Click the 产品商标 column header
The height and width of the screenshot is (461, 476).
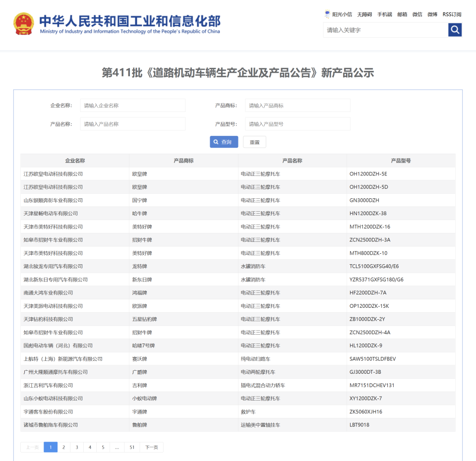pyautogui.click(x=183, y=161)
